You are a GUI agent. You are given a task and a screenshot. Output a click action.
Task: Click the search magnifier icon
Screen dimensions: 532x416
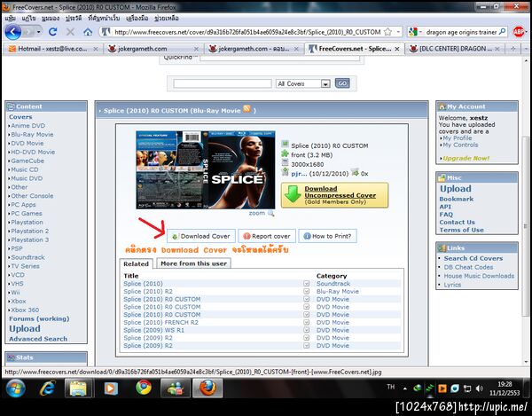click(x=503, y=32)
